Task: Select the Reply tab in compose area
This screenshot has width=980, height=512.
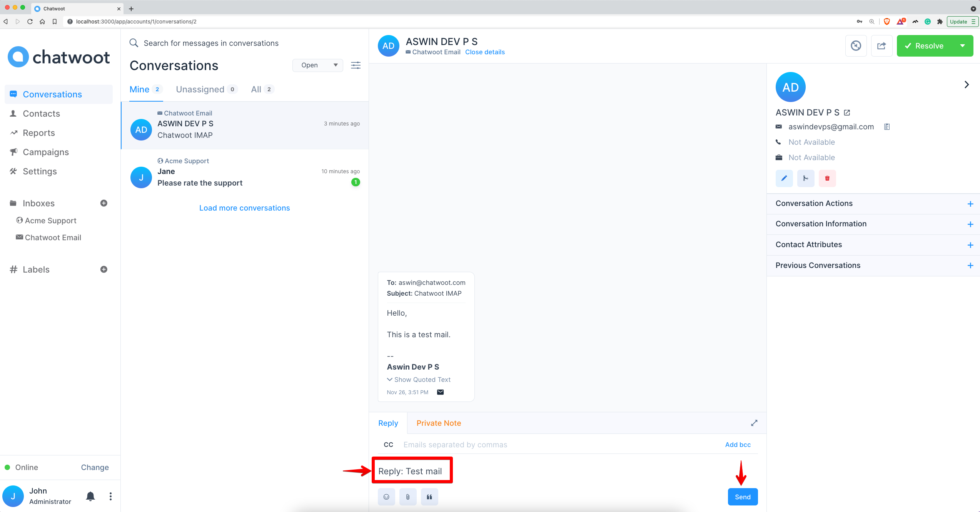Action: point(388,423)
